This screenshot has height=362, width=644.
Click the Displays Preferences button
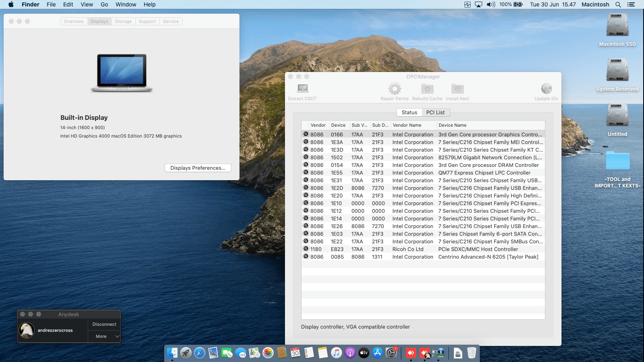(198, 168)
